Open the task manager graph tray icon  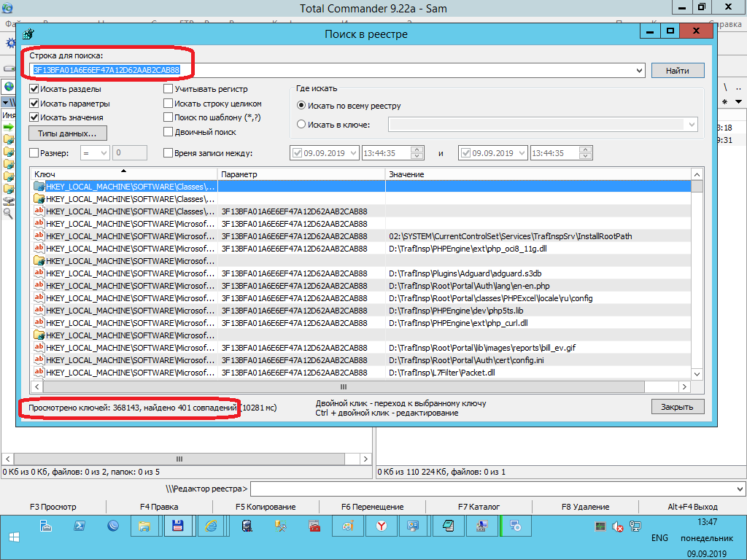tap(600, 526)
